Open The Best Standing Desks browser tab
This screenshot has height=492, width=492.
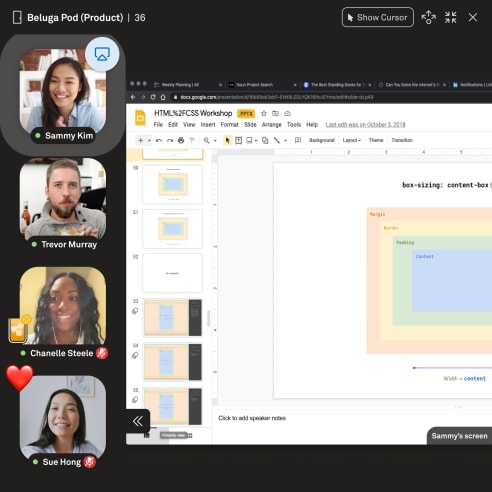click(x=336, y=85)
